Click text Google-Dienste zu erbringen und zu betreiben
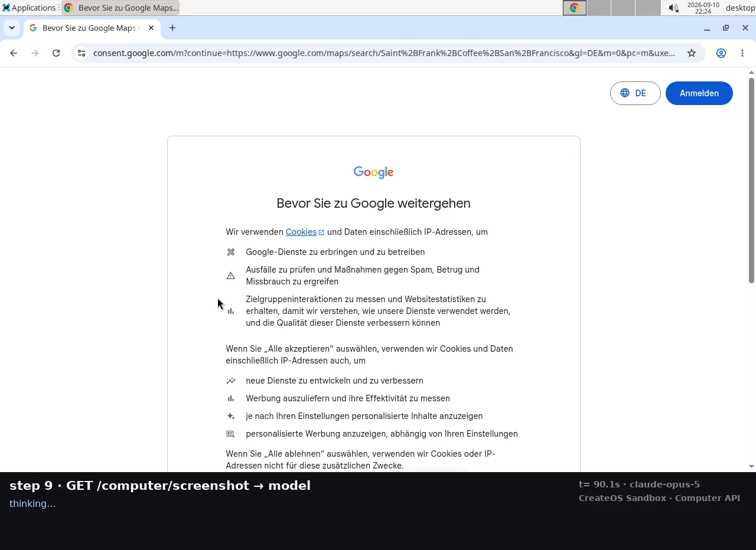Image resolution: width=756 pixels, height=550 pixels. (335, 252)
